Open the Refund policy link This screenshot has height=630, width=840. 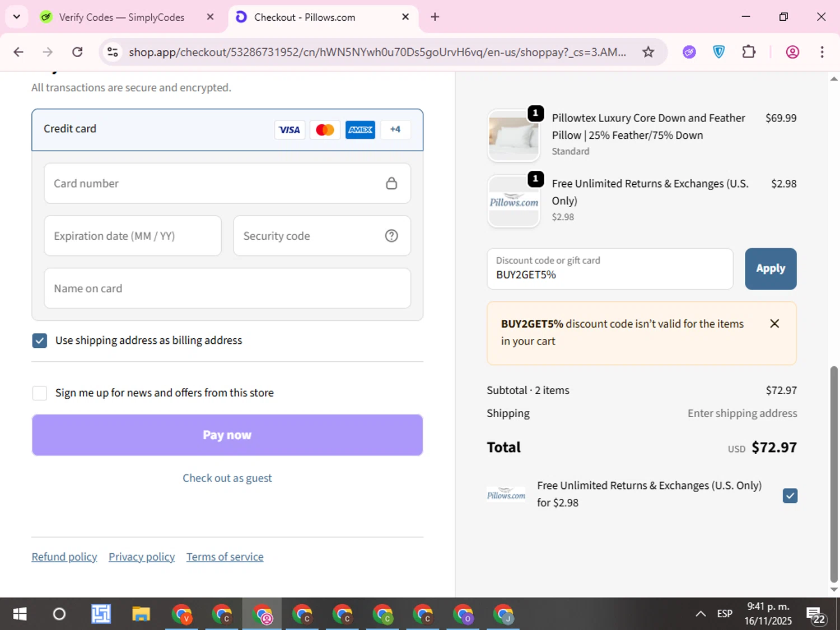click(x=64, y=557)
